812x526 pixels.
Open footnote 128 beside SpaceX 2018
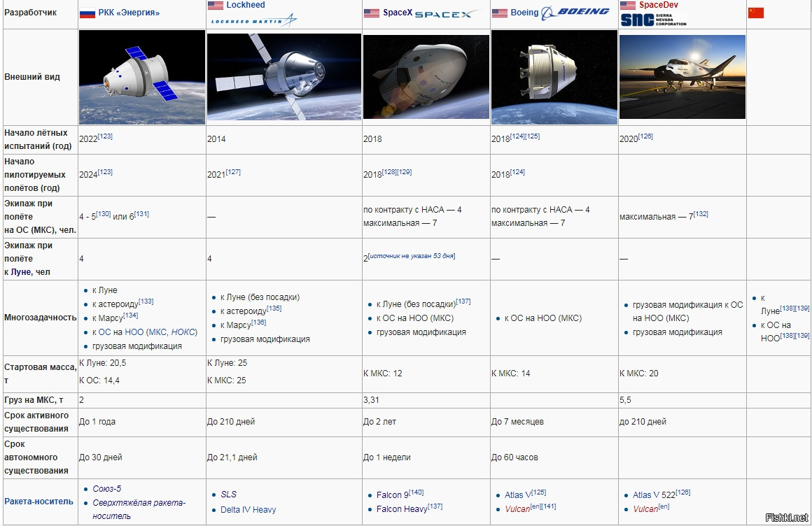(x=389, y=172)
